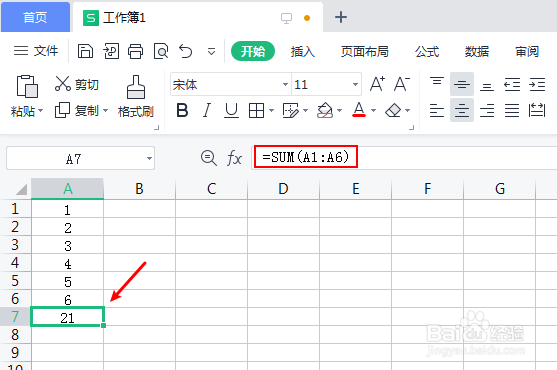Undo the last action

point(186,51)
